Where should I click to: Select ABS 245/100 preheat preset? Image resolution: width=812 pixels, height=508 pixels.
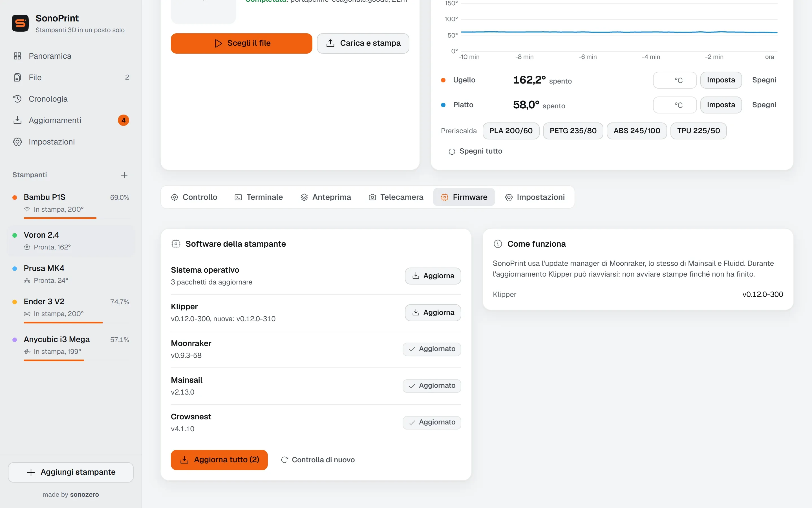click(x=637, y=131)
